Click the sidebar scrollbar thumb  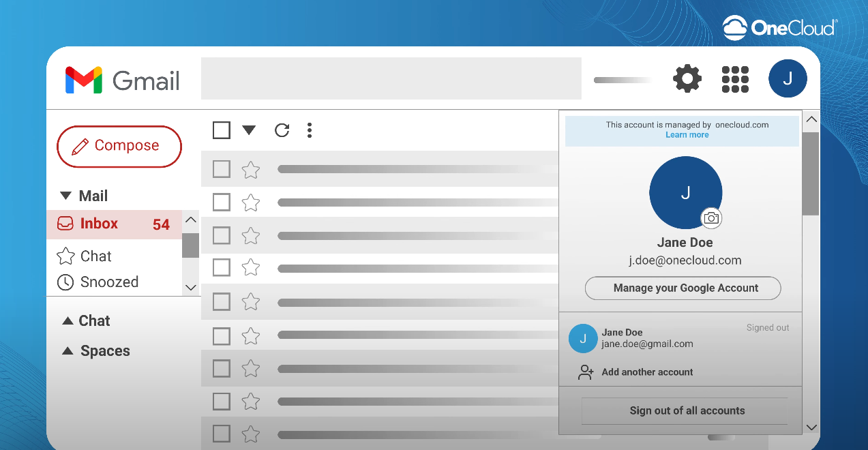[191, 245]
